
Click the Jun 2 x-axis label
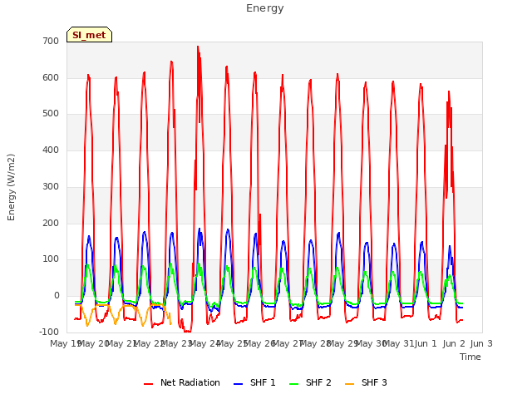tap(454, 343)
